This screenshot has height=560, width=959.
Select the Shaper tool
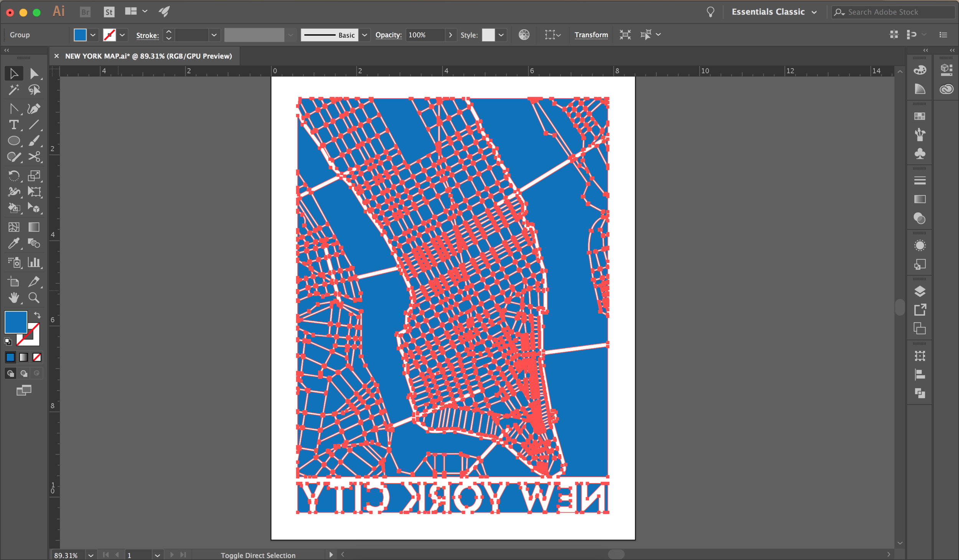click(14, 157)
